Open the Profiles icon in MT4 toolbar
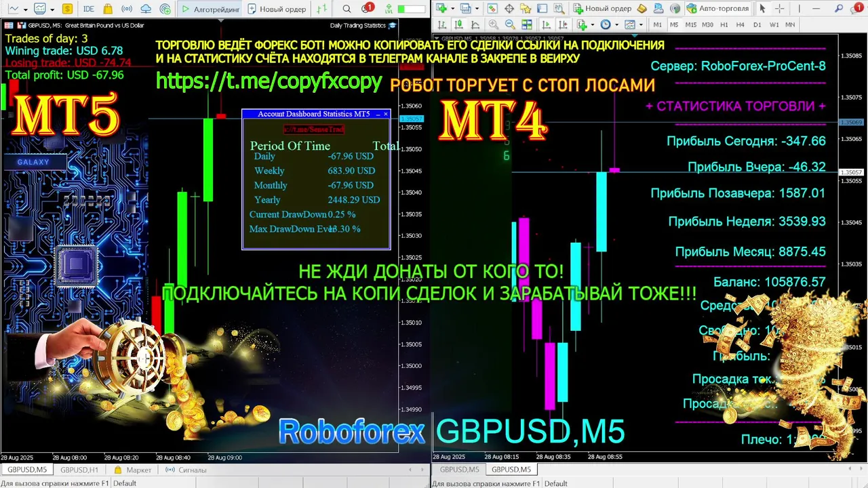Screen dimensions: 868x488 (465, 8)
